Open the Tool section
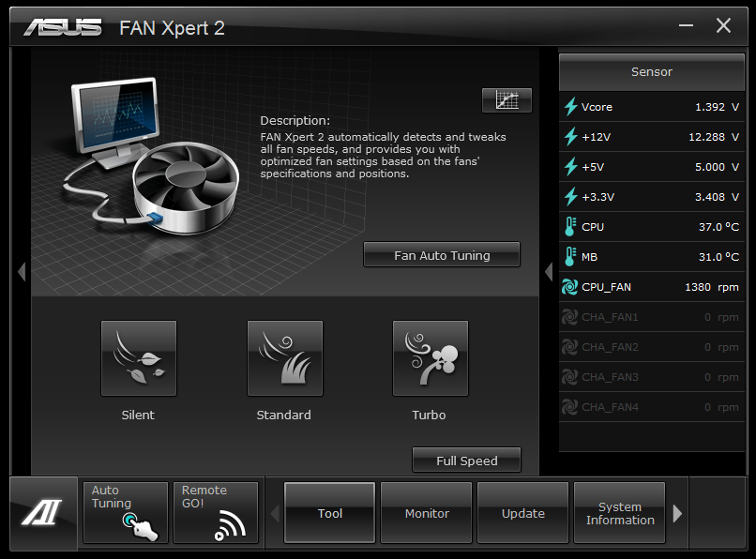The height and width of the screenshot is (559, 756). pyautogui.click(x=329, y=513)
